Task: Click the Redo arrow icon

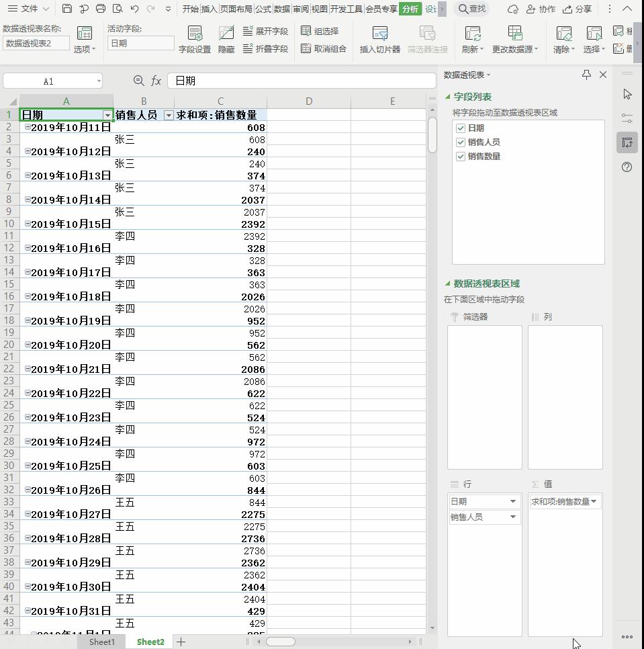Action: (x=150, y=9)
